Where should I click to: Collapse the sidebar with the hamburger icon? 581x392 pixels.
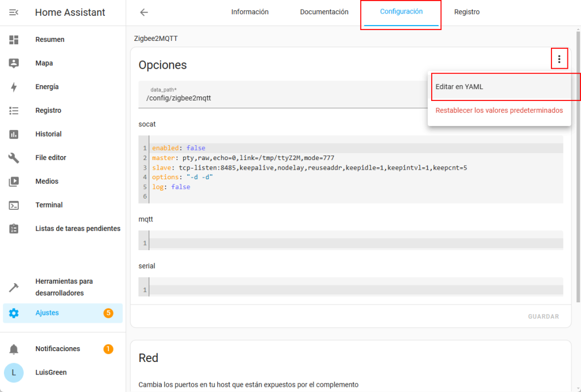click(14, 12)
